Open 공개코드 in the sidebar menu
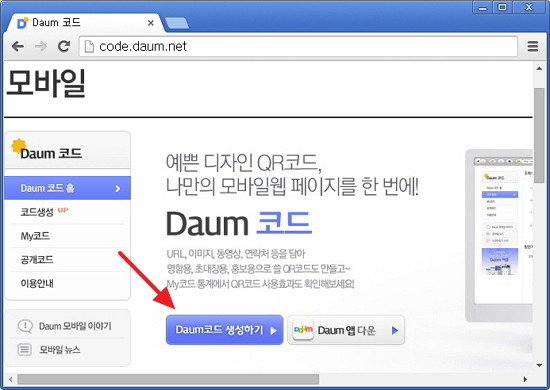 37,260
